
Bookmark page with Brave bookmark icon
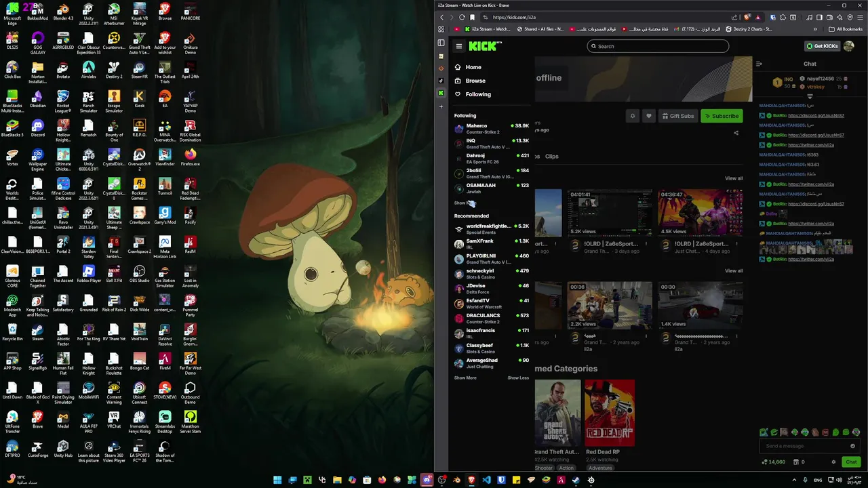click(x=473, y=17)
